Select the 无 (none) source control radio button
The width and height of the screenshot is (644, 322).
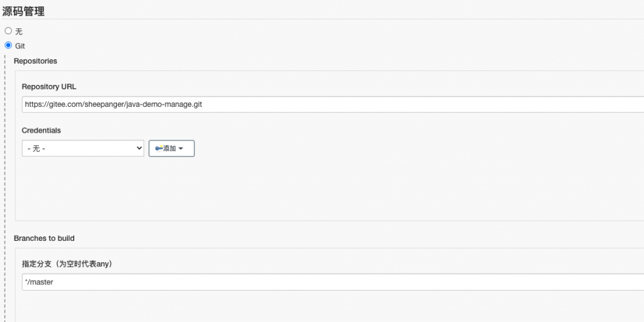8,31
